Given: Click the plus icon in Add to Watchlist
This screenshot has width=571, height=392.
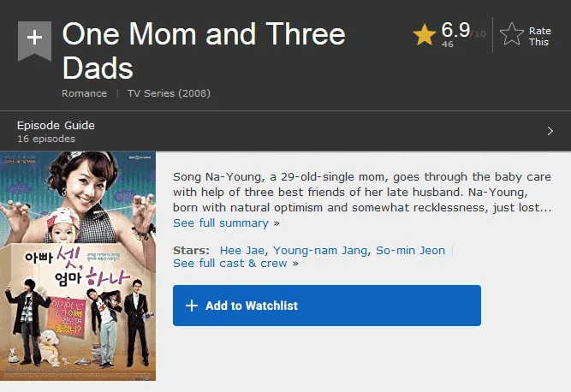Looking at the screenshot, I should (192, 306).
